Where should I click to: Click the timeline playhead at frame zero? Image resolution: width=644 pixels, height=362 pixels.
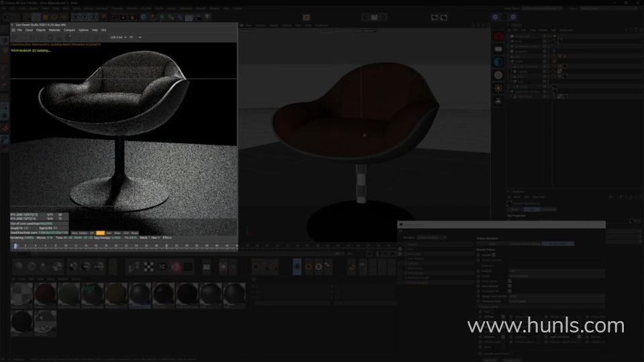tap(15, 246)
